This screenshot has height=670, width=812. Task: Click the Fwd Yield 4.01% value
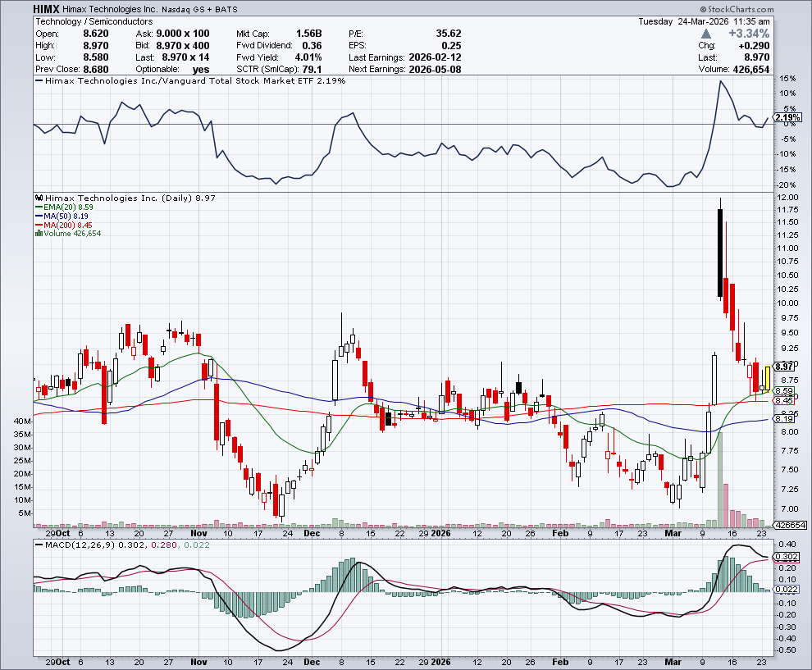tap(308, 57)
